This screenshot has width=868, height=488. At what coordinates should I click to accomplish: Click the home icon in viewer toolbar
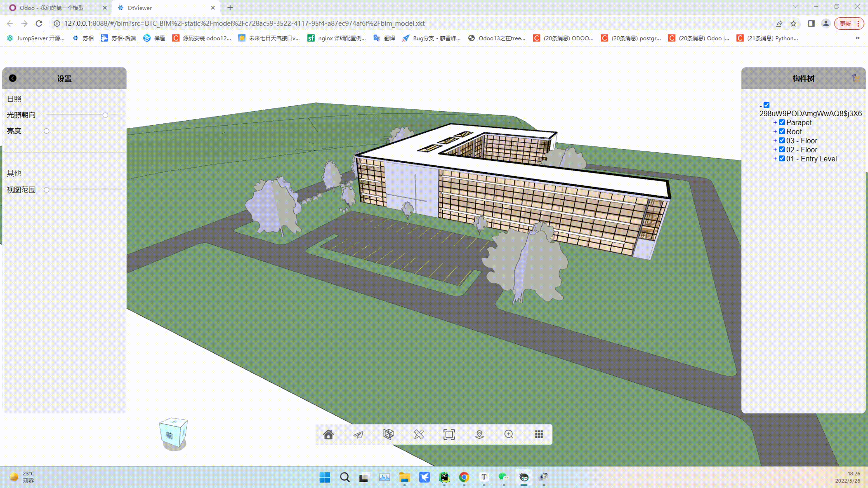coord(328,434)
